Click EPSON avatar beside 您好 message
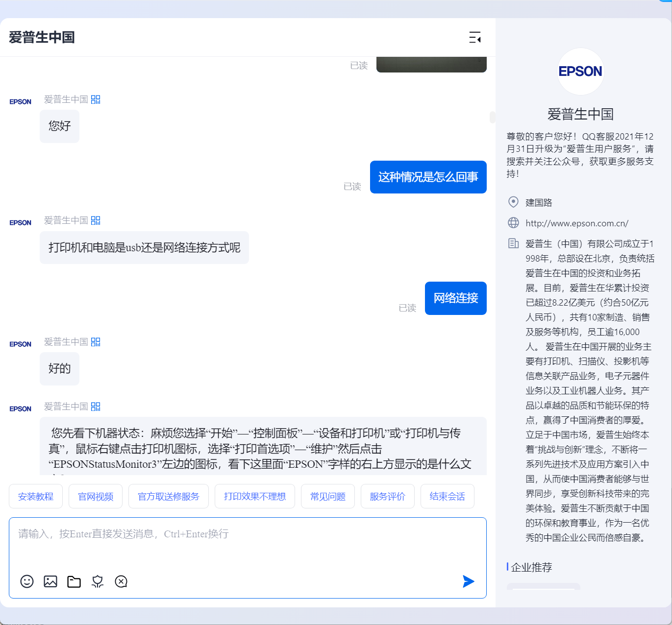672x625 pixels. pos(20,102)
